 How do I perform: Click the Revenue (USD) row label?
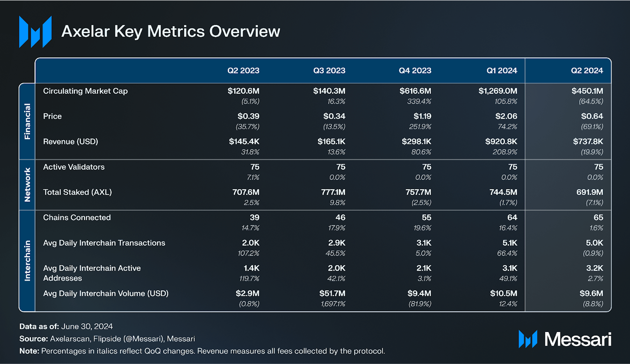coord(71,142)
